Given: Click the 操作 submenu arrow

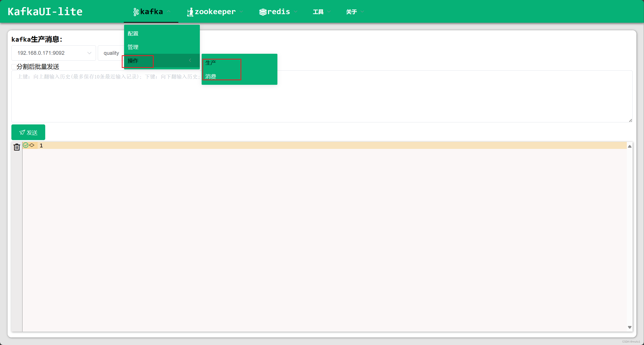Looking at the screenshot, I should click(x=190, y=60).
